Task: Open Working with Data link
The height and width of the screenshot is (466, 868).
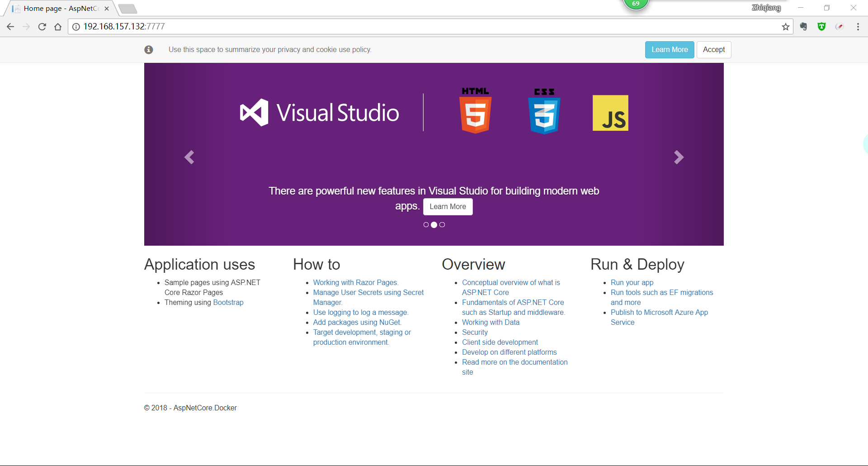Action: pyautogui.click(x=491, y=323)
